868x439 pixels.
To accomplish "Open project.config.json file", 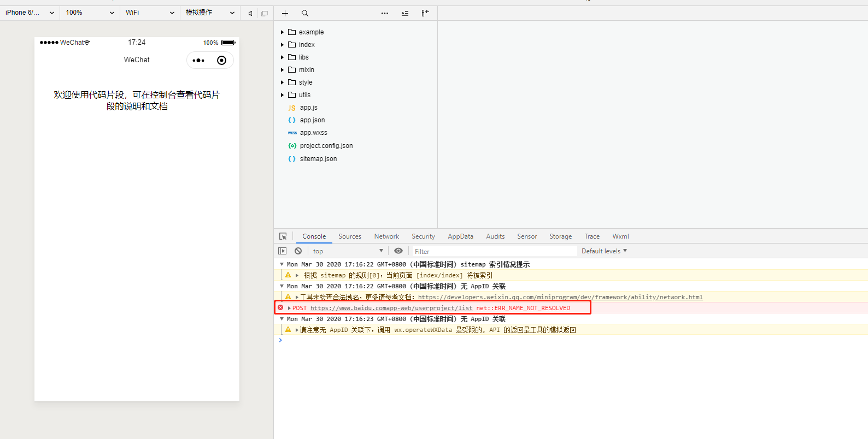I will [320, 146].
